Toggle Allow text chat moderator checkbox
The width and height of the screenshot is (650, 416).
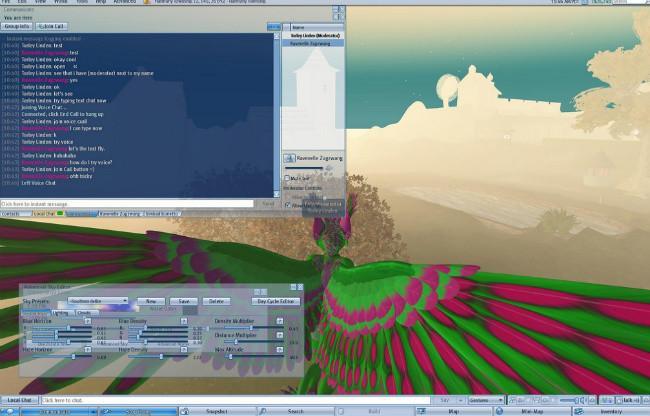288,204
